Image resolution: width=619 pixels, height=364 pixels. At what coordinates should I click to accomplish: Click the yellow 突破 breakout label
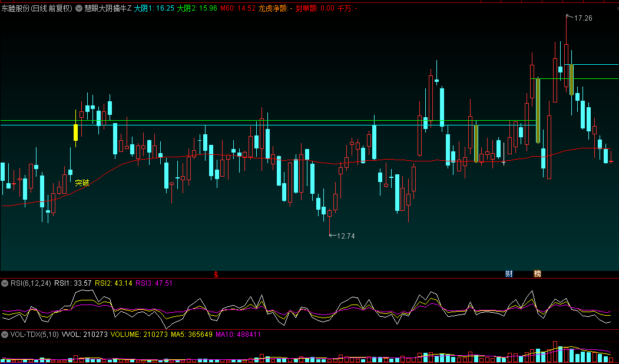[82, 183]
